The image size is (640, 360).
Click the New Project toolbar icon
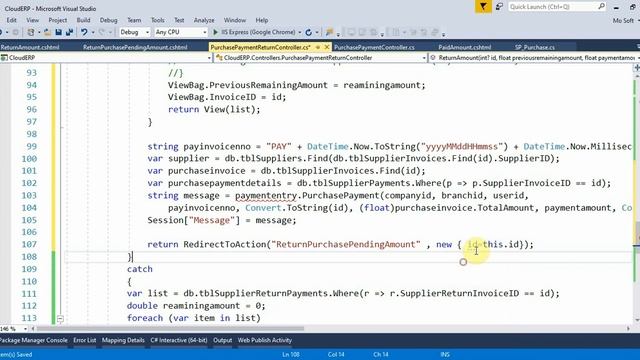(x=31, y=32)
